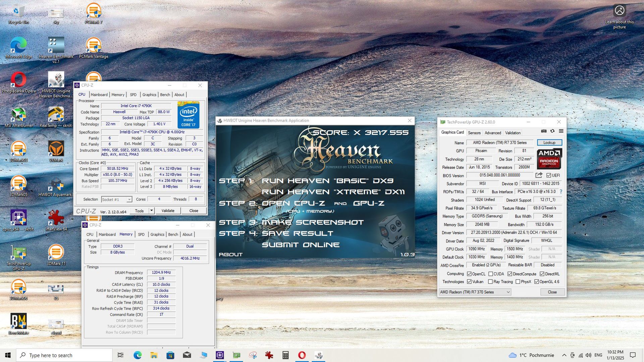Toggle DirectML checkbox in GPU-Z

click(x=542, y=274)
